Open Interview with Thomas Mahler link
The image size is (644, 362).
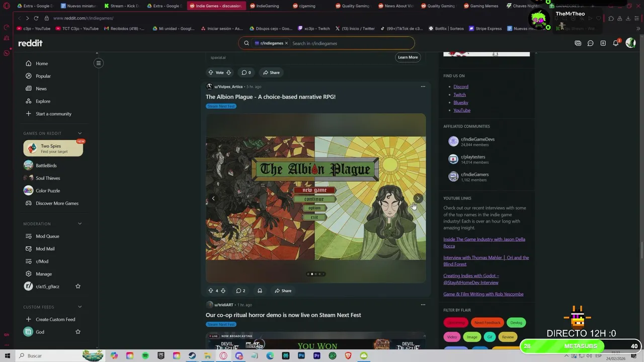[x=486, y=260]
